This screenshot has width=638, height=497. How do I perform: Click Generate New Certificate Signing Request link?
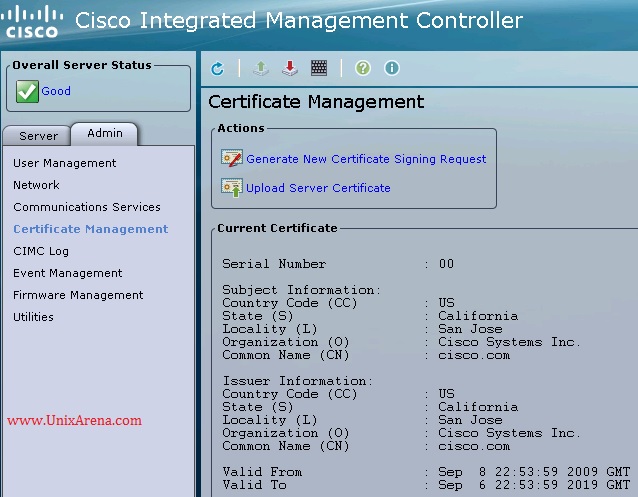tap(366, 159)
